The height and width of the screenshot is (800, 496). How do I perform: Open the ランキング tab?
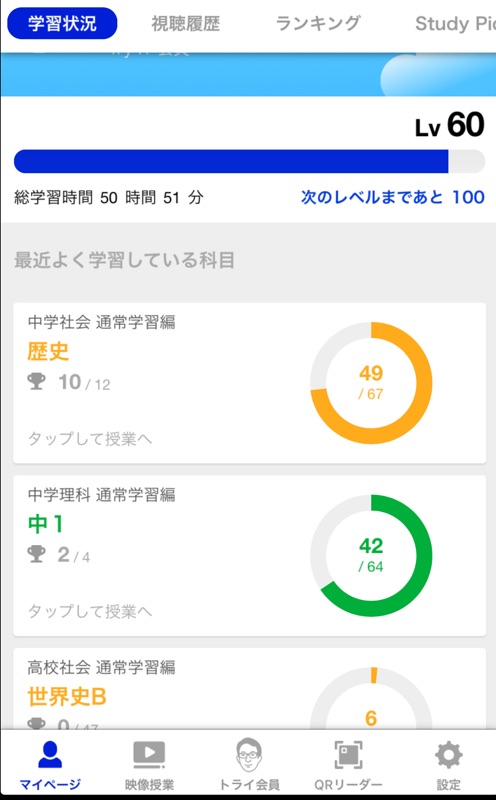click(x=318, y=23)
